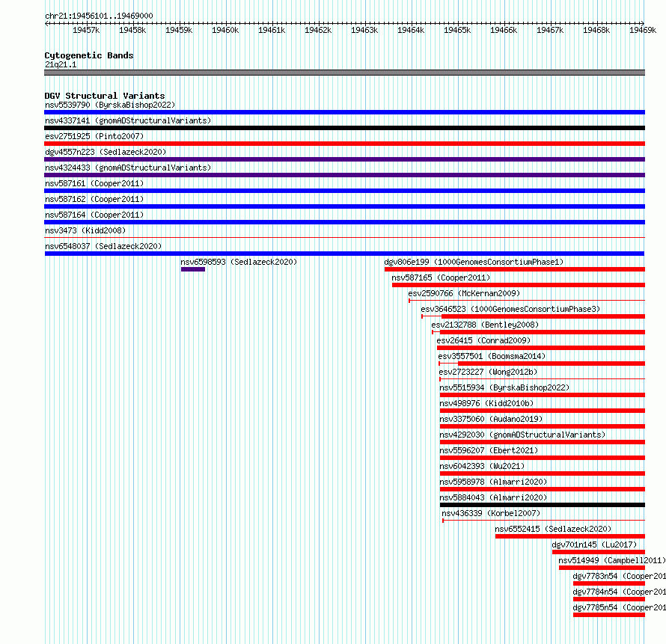
Task: Open dgv806e199 (1000GenomesConsortiumPhase1) variant
Action: pyautogui.click(x=474, y=262)
